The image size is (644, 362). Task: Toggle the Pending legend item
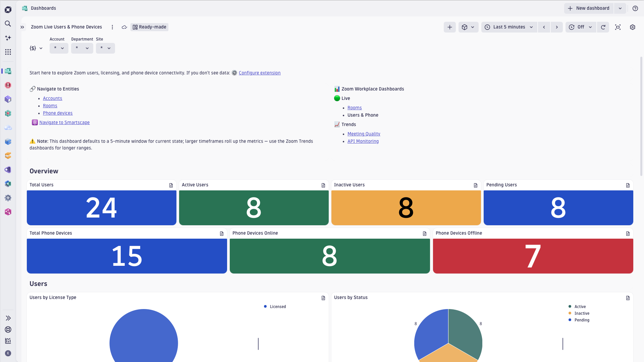pos(579,320)
